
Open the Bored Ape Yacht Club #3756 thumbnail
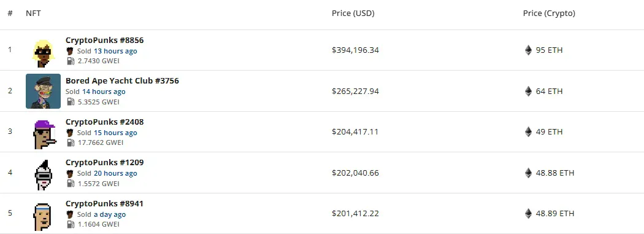pos(43,92)
